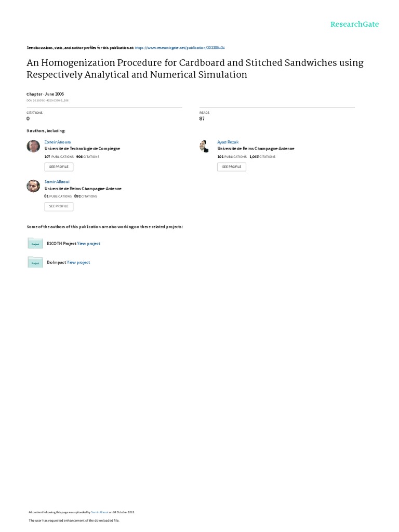This screenshot has height=532, width=399.
Task: Click the reads count 87
Action: pos(202,118)
